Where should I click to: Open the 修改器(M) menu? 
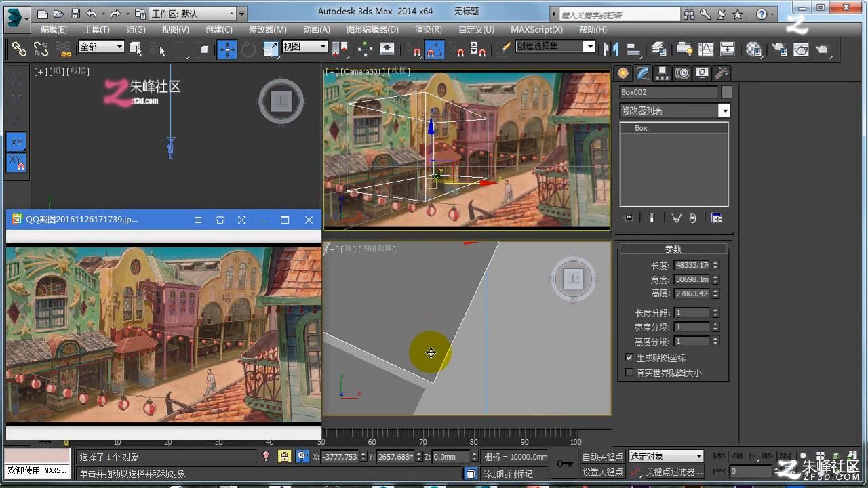pos(268,30)
